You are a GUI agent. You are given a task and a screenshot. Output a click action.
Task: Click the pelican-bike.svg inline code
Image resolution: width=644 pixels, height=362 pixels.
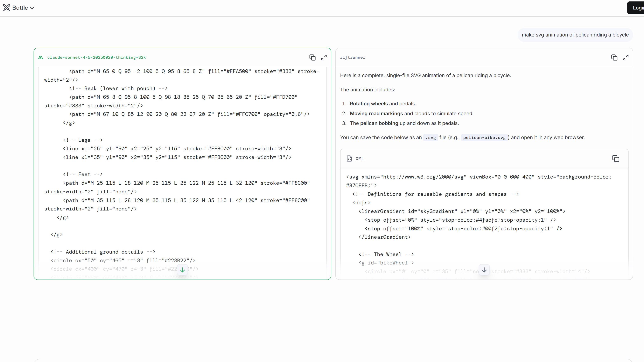(484, 138)
